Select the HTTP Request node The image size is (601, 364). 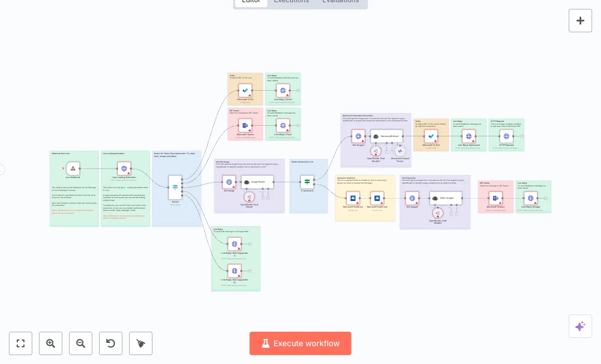click(x=506, y=136)
